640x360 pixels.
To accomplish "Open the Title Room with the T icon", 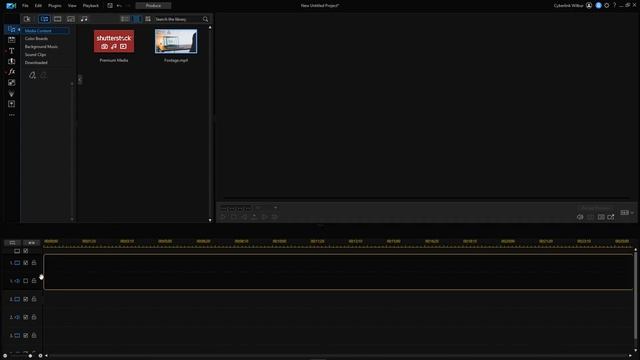I will (x=11, y=51).
